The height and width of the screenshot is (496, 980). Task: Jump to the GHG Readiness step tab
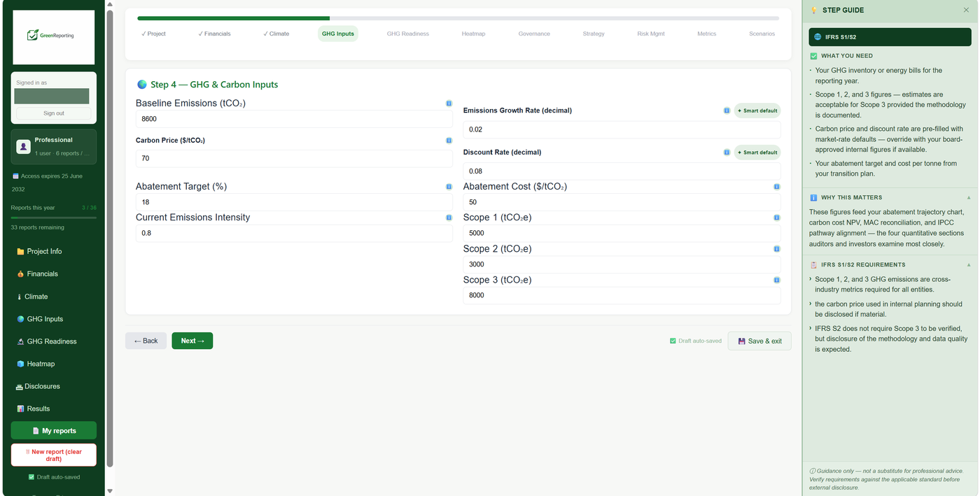point(408,34)
